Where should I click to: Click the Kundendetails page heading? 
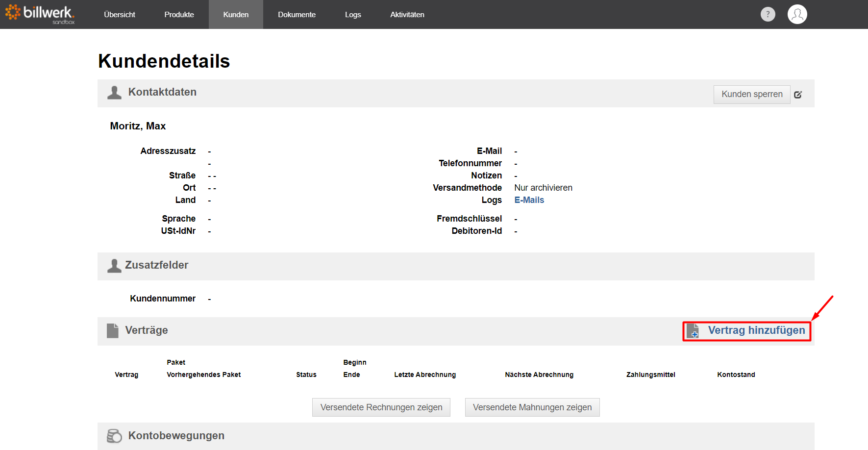pyautogui.click(x=164, y=61)
